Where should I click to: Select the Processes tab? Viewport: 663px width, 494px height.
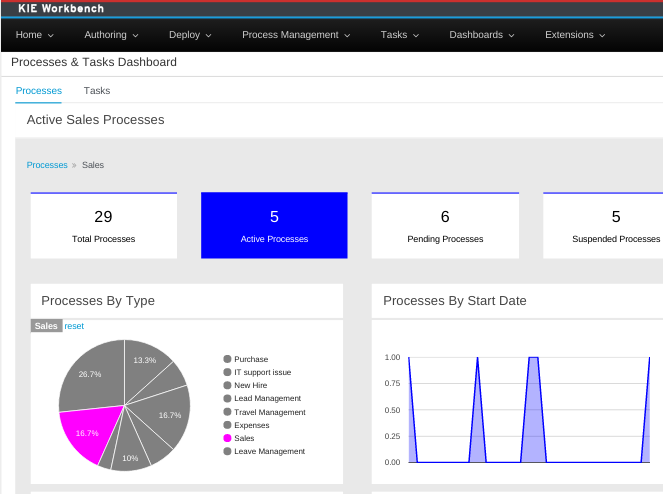click(39, 91)
